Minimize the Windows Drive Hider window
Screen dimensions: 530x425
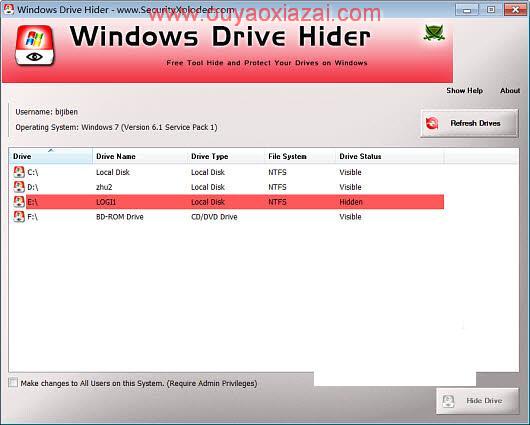pyautogui.click(x=467, y=10)
